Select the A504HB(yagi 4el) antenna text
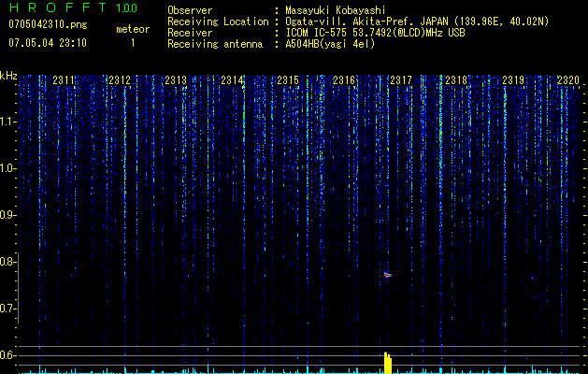The image size is (588, 374). tap(330, 44)
